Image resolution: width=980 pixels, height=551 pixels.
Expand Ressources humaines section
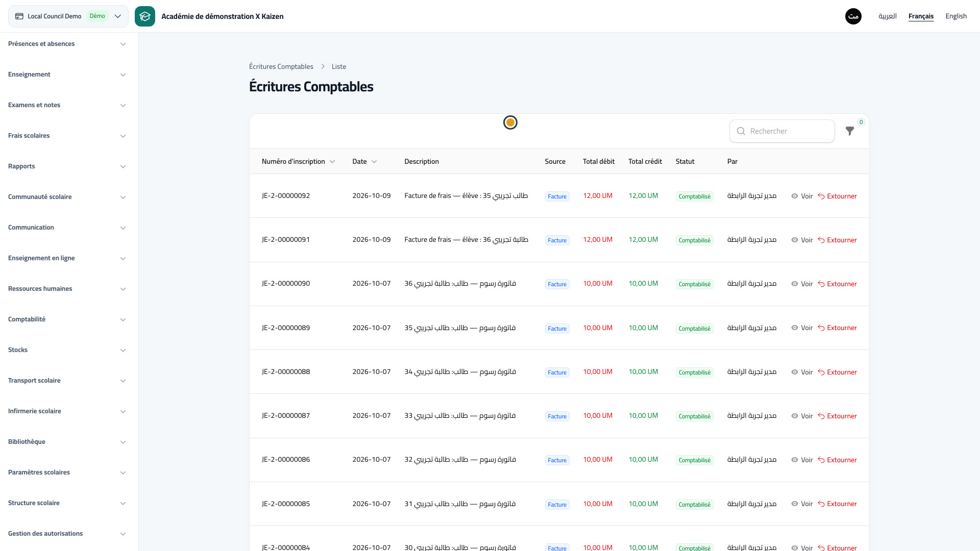point(67,289)
